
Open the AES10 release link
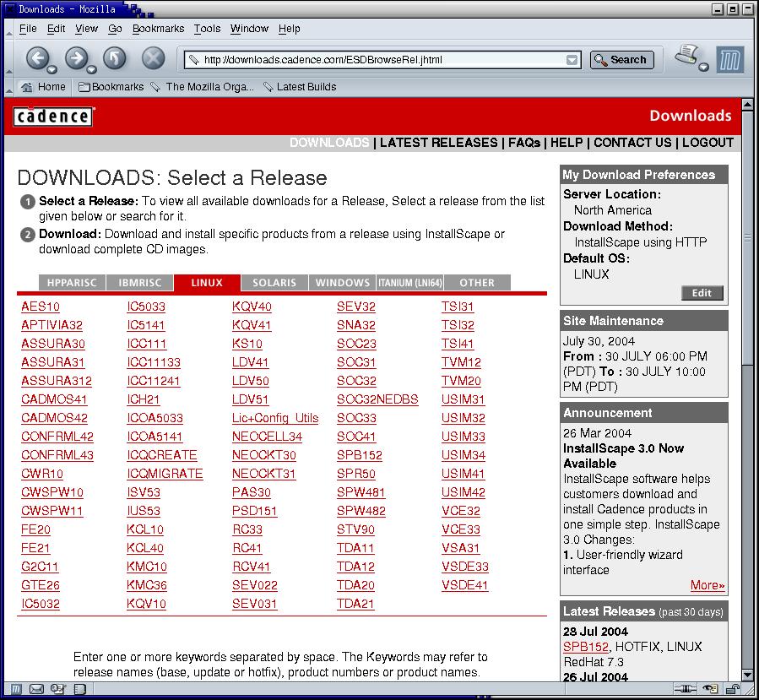[41, 307]
